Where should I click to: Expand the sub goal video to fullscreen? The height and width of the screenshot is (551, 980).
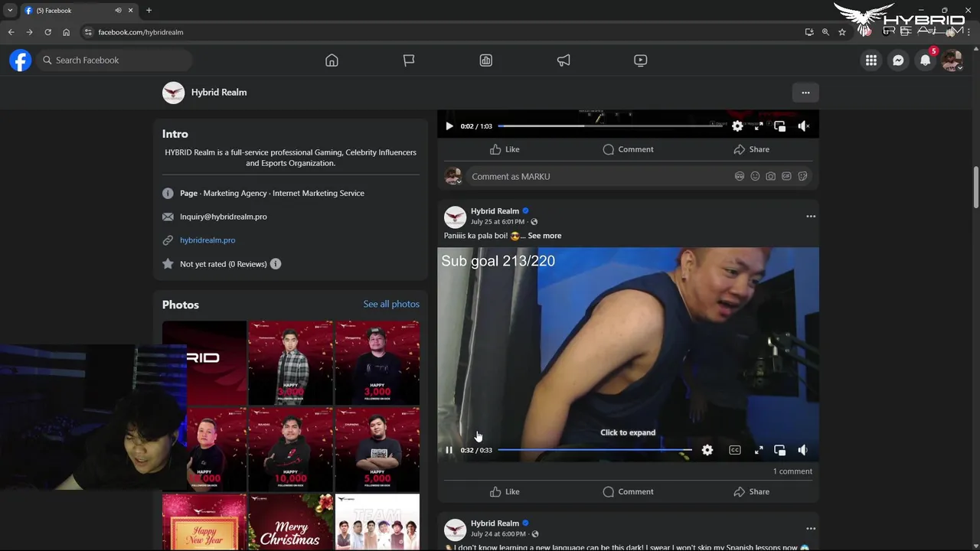tap(759, 451)
